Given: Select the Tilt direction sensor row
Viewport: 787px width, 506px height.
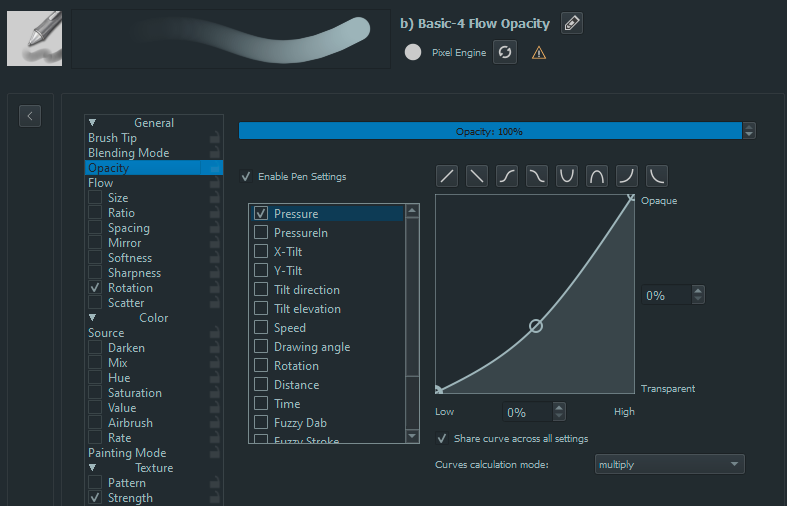Looking at the screenshot, I should (327, 290).
